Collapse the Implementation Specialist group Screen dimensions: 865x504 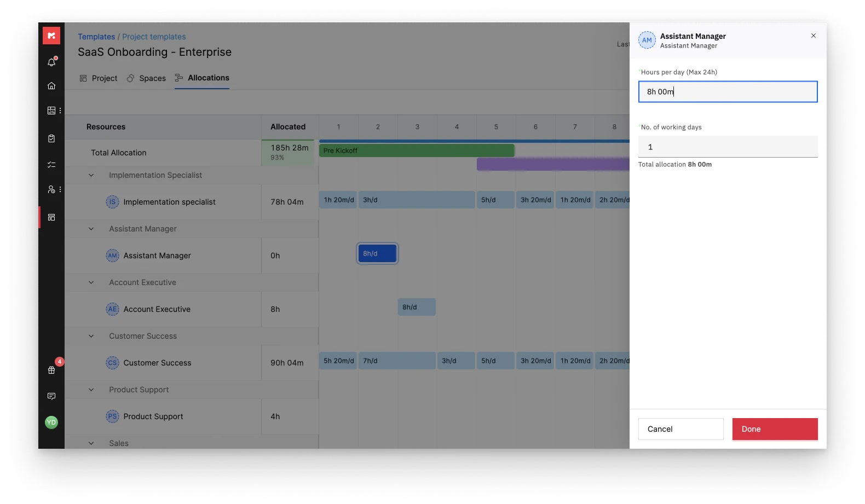tap(91, 175)
